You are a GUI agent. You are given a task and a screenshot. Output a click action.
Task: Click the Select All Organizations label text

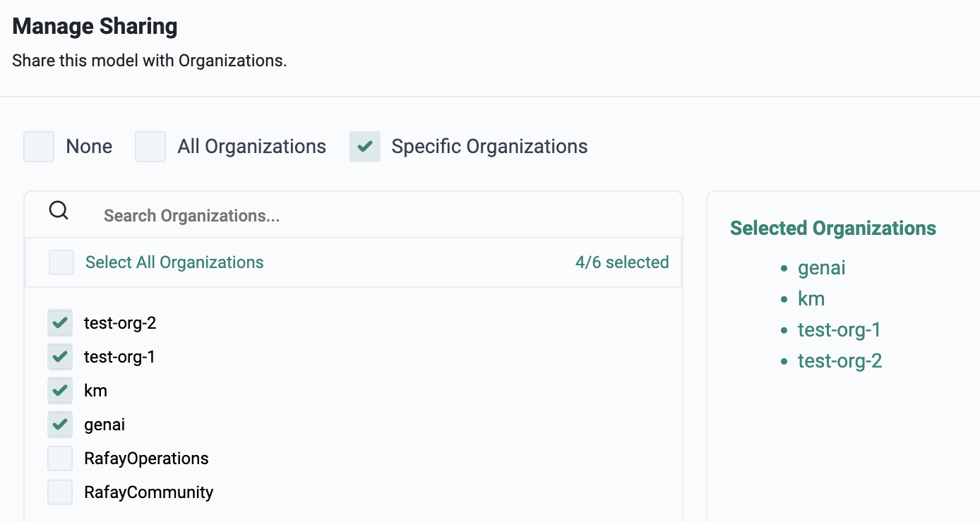(x=174, y=262)
